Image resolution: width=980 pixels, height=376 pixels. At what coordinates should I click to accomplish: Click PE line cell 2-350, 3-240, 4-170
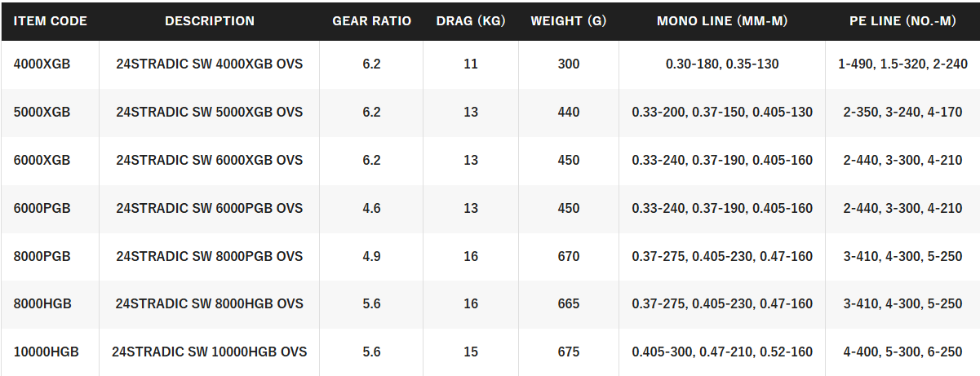(902, 112)
